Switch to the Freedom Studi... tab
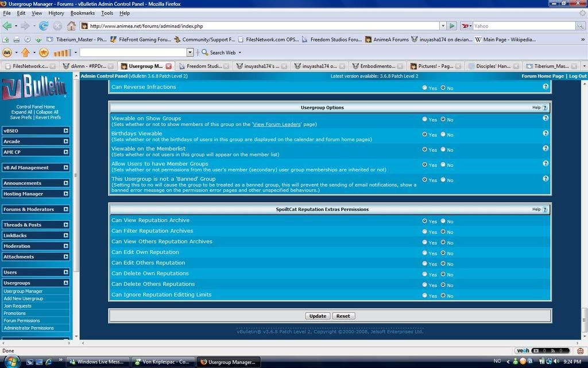 pos(203,66)
